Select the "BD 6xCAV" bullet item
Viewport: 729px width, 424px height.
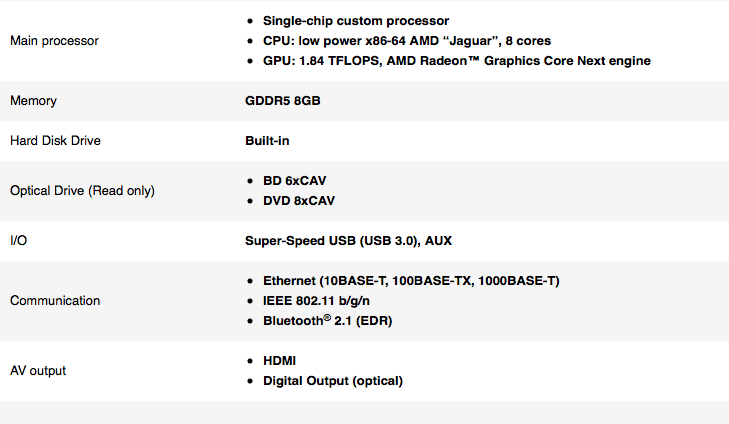(x=294, y=181)
